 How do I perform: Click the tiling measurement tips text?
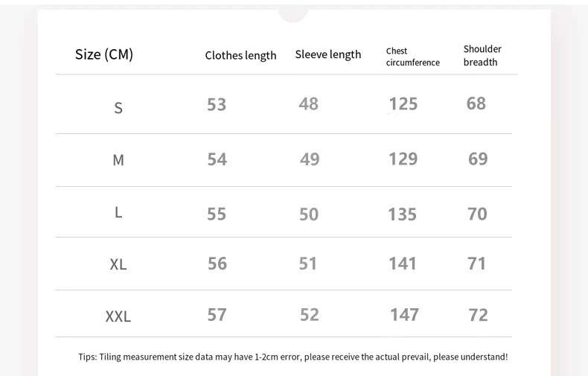pos(293,357)
